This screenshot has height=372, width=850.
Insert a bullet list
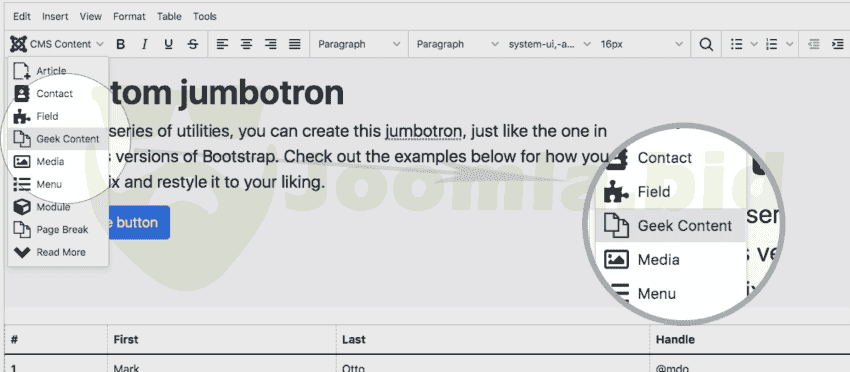(736, 44)
